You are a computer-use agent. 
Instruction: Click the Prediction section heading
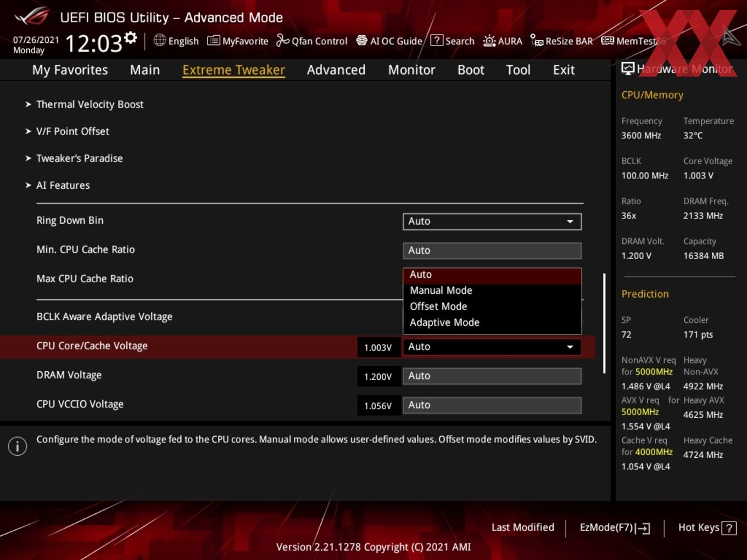point(645,294)
